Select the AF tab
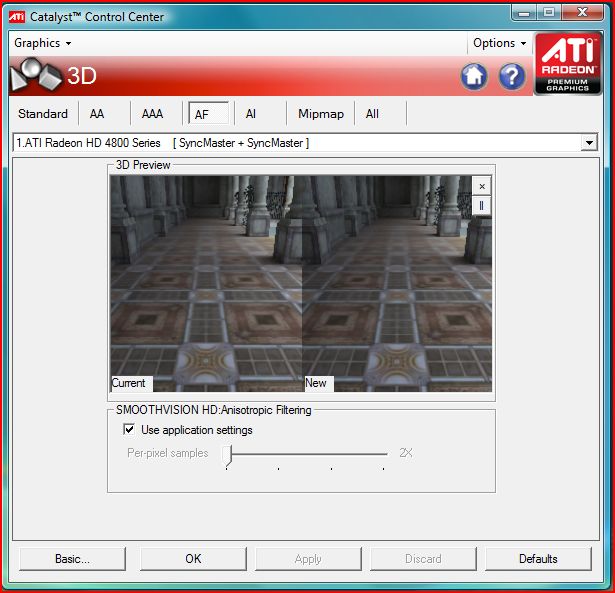 (208, 114)
